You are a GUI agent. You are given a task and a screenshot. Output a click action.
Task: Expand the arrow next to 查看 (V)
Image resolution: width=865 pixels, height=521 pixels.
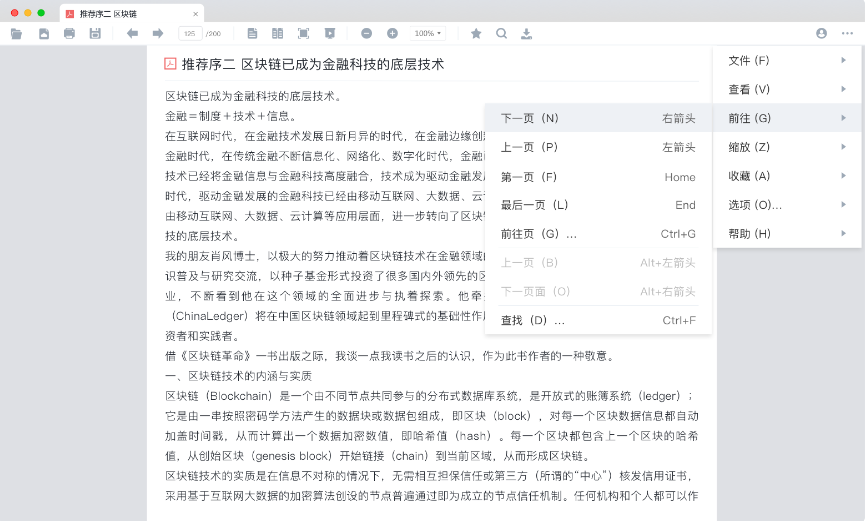(x=843, y=89)
